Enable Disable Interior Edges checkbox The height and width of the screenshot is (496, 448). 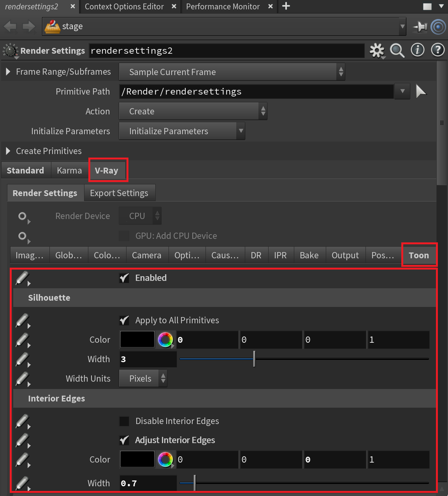(124, 421)
